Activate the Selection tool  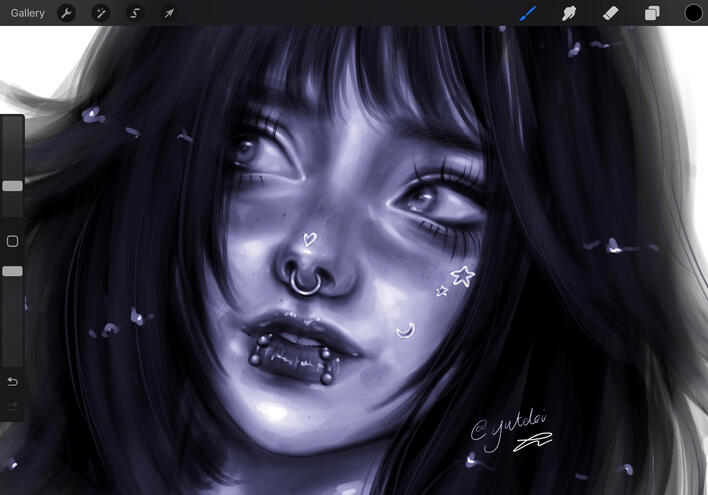point(134,13)
